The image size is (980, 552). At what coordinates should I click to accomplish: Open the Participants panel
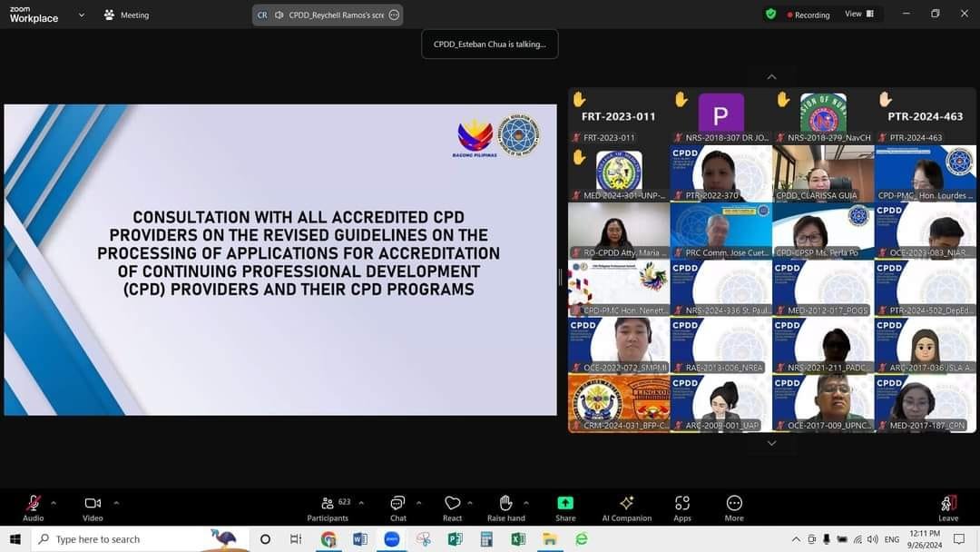click(x=328, y=508)
